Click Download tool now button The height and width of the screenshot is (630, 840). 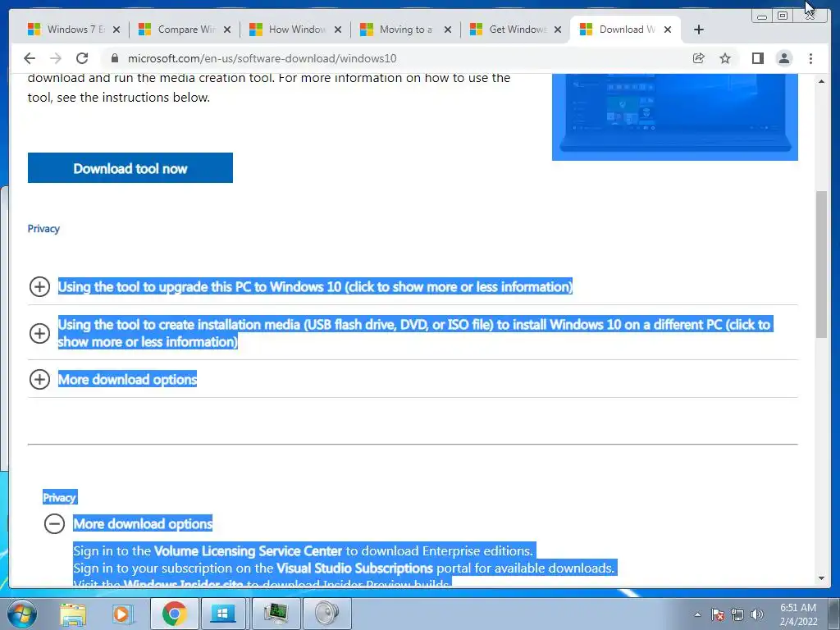[x=130, y=167]
